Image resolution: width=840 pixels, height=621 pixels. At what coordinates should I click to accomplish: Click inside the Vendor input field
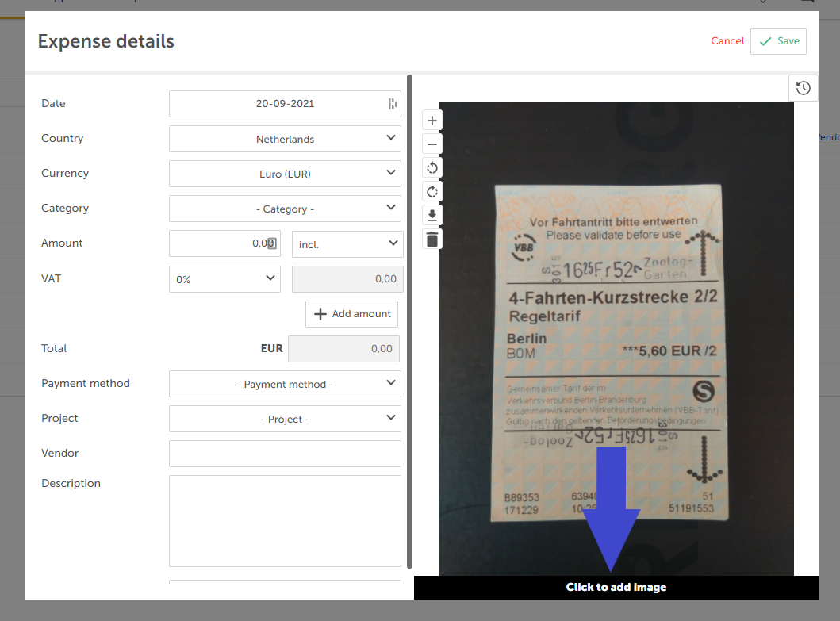(x=284, y=453)
